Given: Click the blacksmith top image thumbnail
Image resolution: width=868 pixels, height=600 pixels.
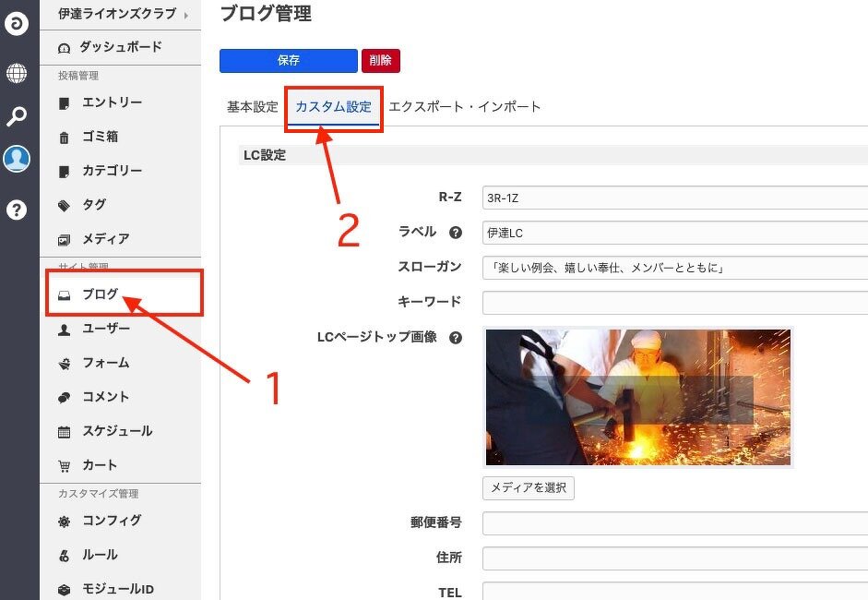Looking at the screenshot, I should [637, 397].
